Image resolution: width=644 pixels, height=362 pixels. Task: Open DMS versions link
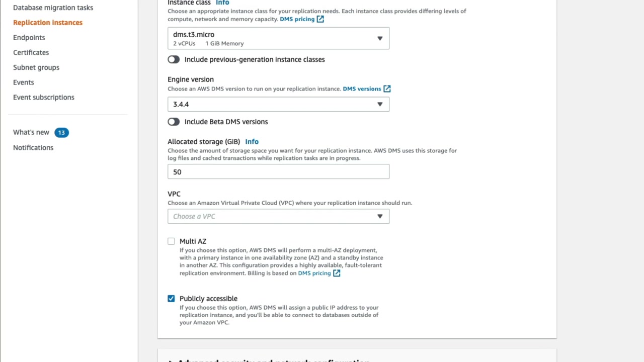coord(362,88)
